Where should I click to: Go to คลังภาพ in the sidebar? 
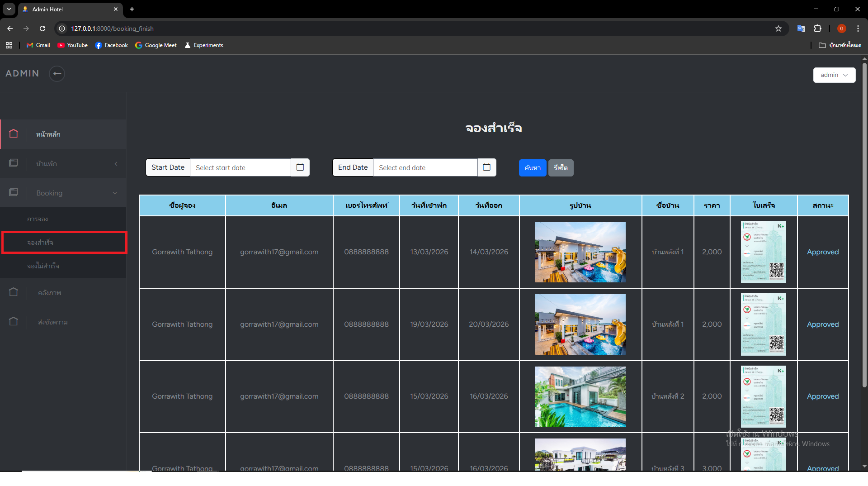(50, 293)
